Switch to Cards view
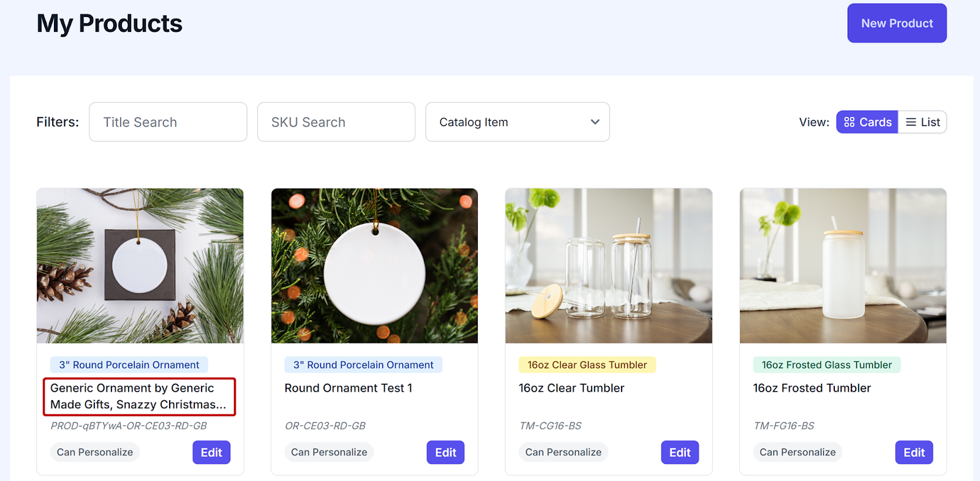Screen dimensions: 980x481 tap(867, 122)
